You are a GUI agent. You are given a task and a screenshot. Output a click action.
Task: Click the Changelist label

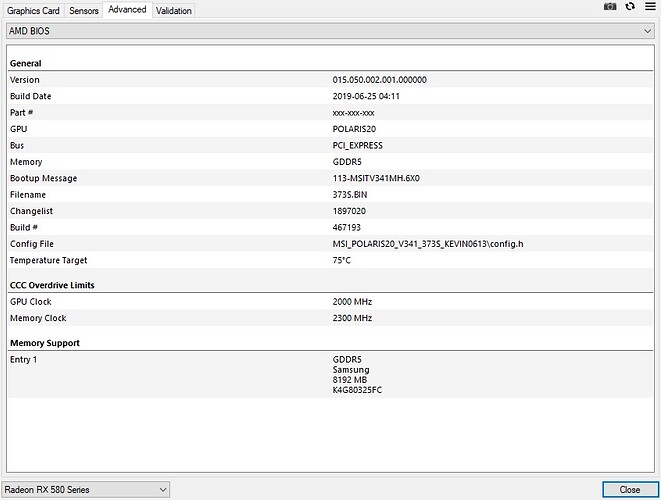pyautogui.click(x=31, y=211)
